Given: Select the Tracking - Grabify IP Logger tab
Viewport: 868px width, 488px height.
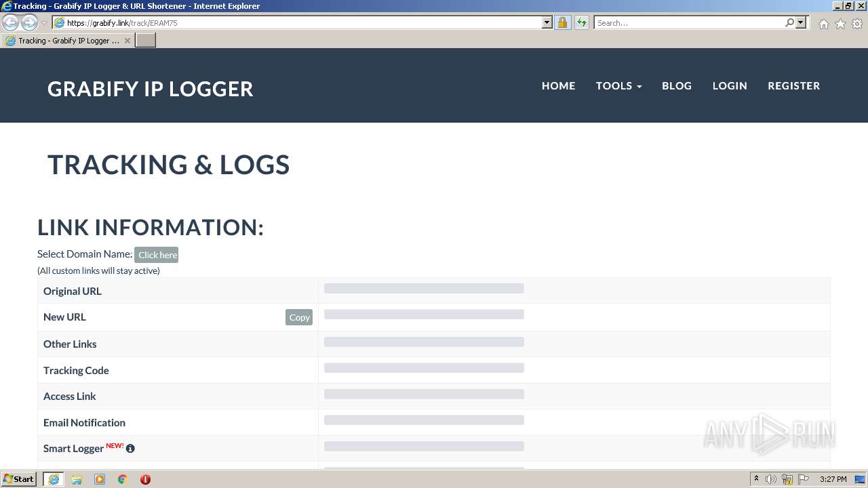Looking at the screenshot, I should [x=68, y=41].
